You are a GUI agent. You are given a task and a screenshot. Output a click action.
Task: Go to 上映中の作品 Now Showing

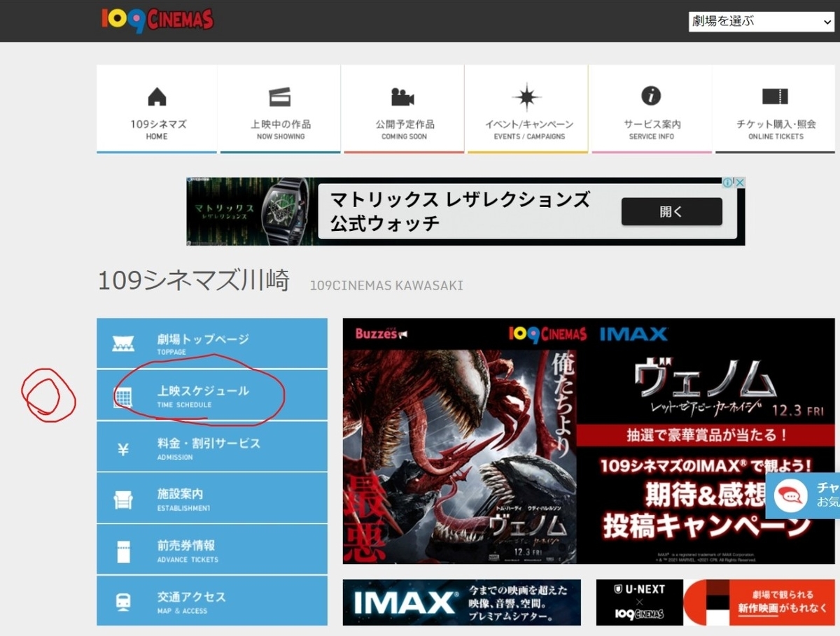coord(281,129)
